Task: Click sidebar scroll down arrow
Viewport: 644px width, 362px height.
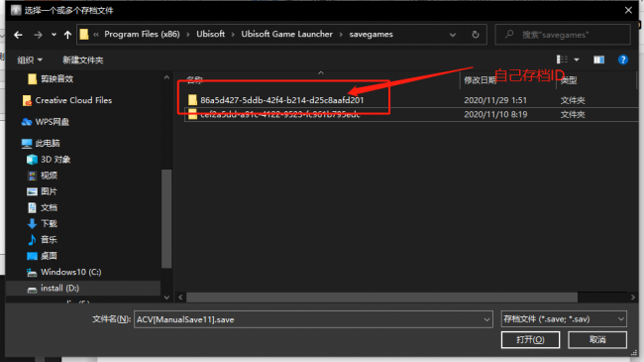Action: coord(166,298)
